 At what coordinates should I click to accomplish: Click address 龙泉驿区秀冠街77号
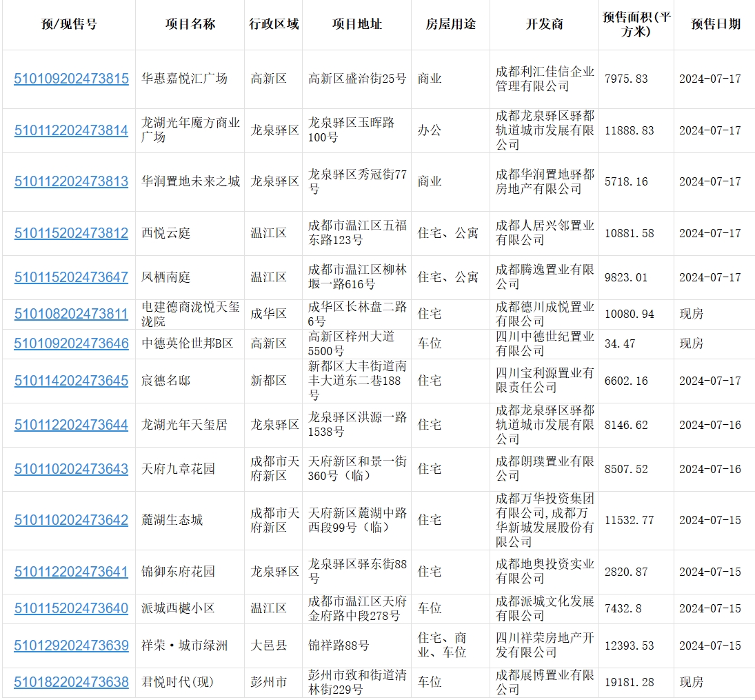point(357,181)
